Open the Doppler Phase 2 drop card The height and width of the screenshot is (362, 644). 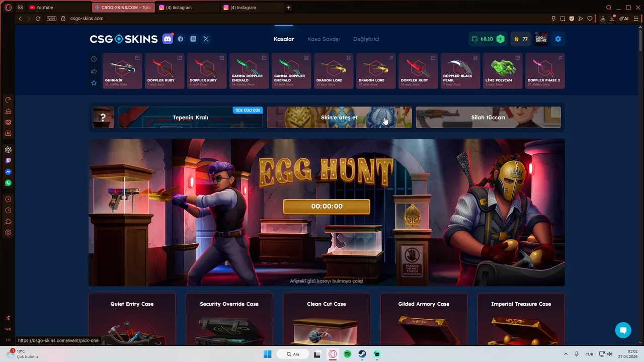coord(545,71)
